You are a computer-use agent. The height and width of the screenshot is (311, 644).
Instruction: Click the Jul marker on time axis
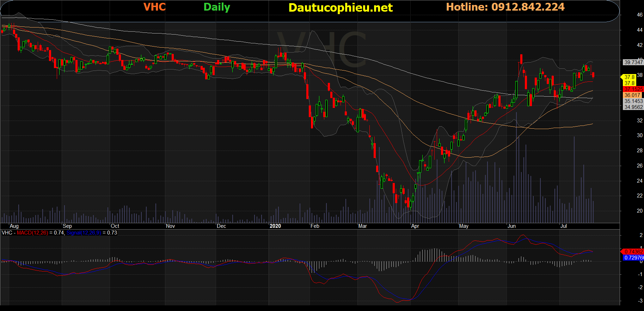tap(563, 226)
